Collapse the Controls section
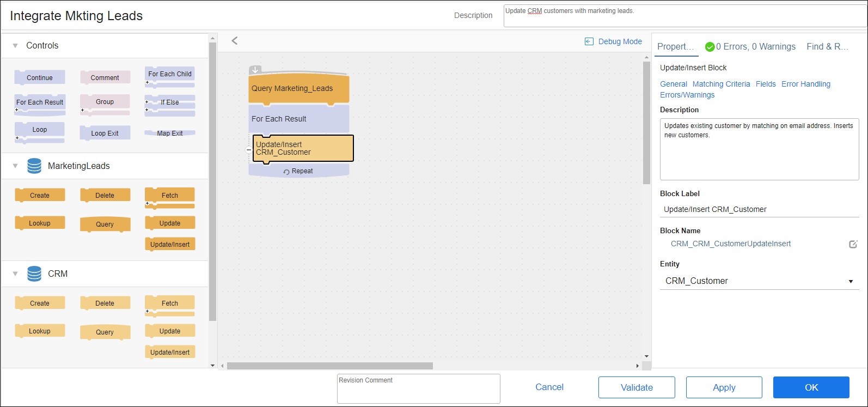The height and width of the screenshot is (407, 868). [15, 46]
